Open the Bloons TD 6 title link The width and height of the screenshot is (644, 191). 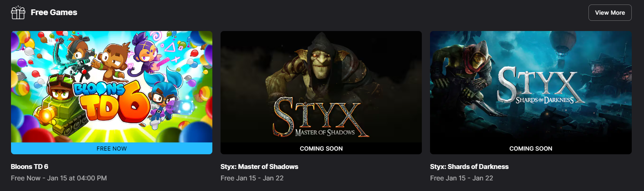(29, 167)
